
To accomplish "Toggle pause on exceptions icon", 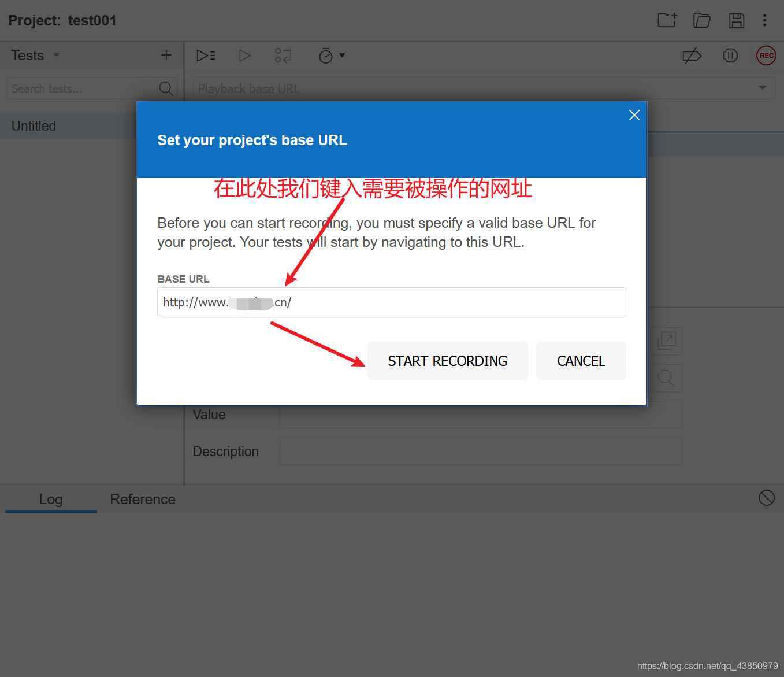I will [730, 56].
